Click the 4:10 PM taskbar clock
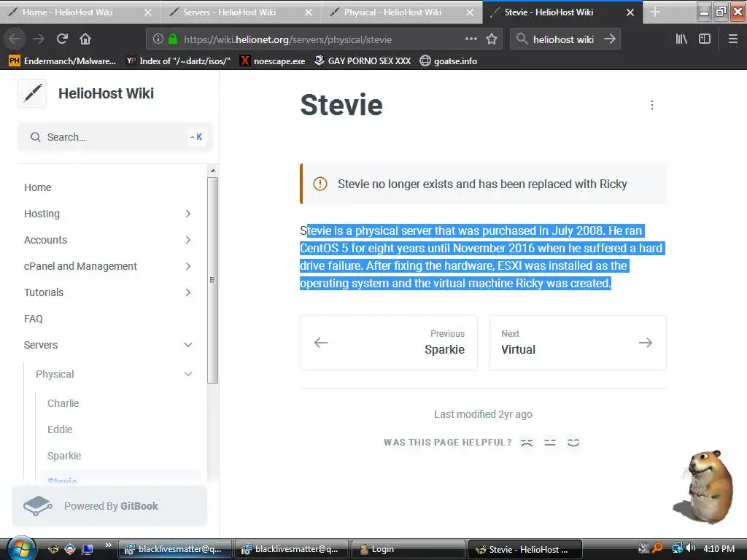The height and width of the screenshot is (560, 747). coord(719,548)
